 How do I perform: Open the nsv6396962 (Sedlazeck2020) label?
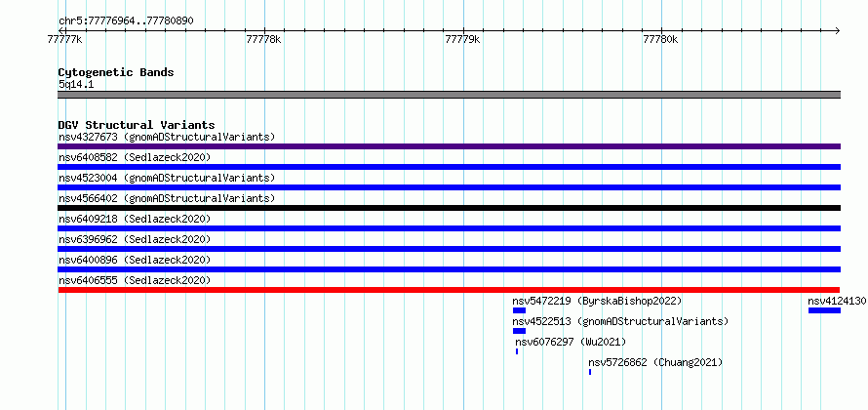135,239
